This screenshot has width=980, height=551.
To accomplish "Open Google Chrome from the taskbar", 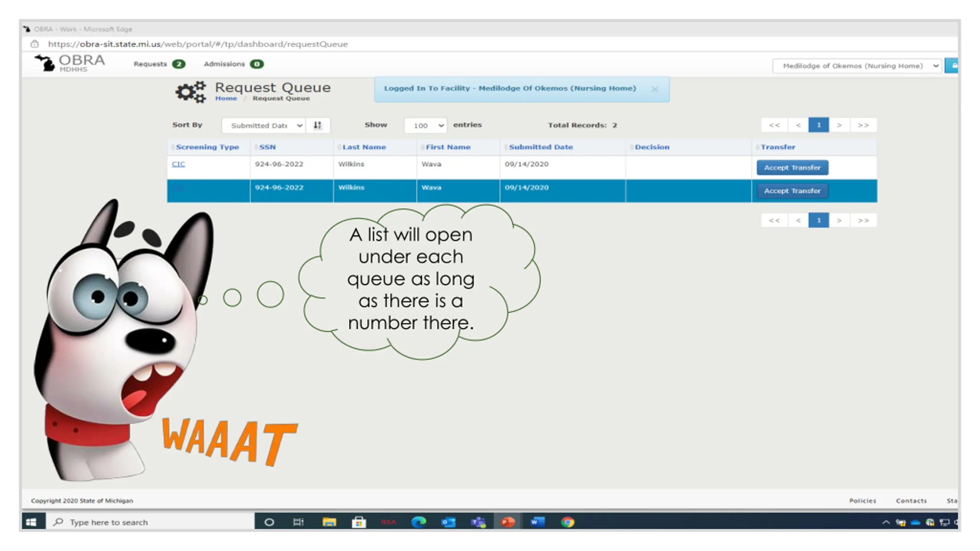I will (567, 522).
